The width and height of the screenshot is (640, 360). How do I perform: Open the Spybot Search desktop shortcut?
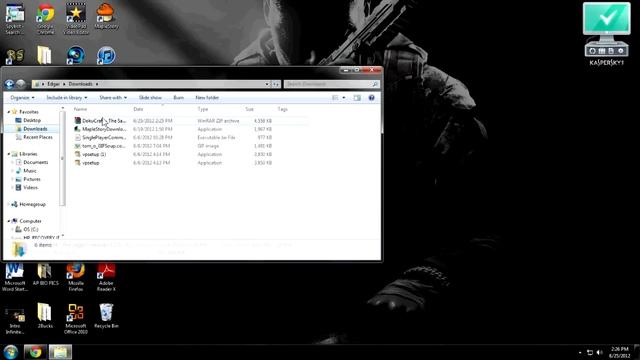coord(15,18)
